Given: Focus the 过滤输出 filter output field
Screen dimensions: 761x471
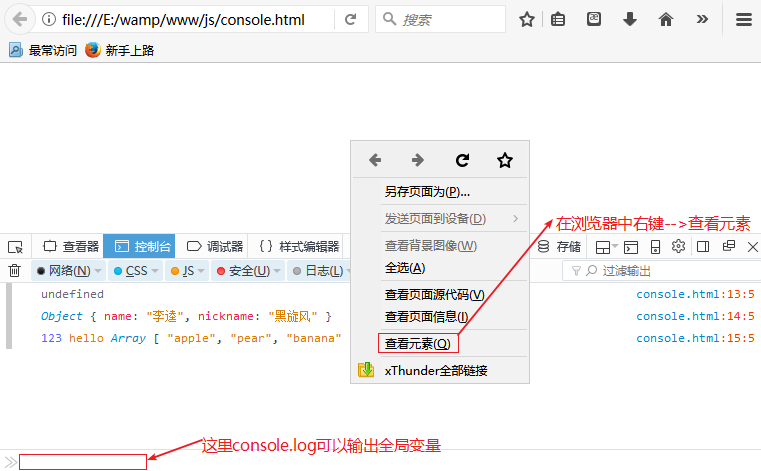Looking at the screenshot, I should (x=662, y=270).
